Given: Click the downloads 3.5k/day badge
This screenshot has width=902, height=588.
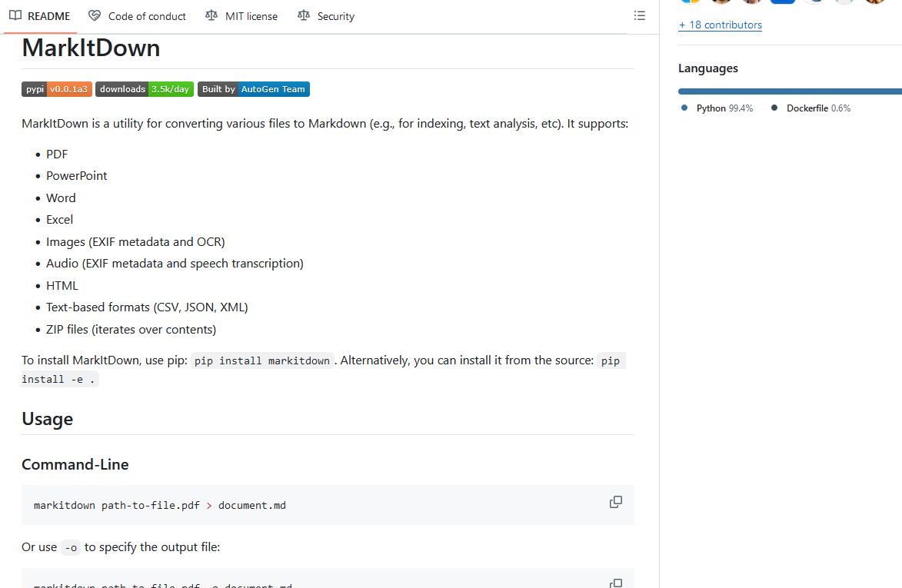Looking at the screenshot, I should click(145, 89).
